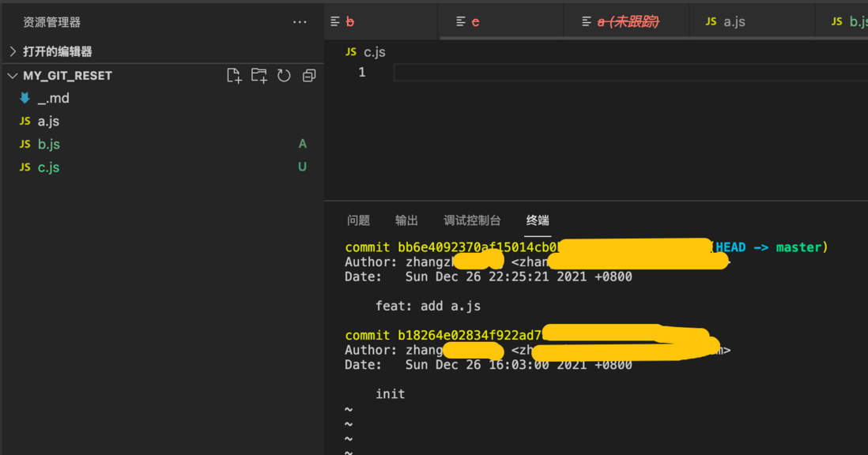868x455 pixels.
Task: Switch to the c editor tab
Action: pyautogui.click(x=500, y=21)
